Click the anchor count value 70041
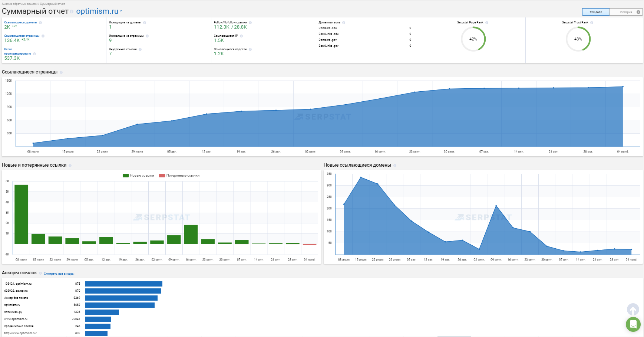Screen dimensions: 644x337 click(76, 319)
